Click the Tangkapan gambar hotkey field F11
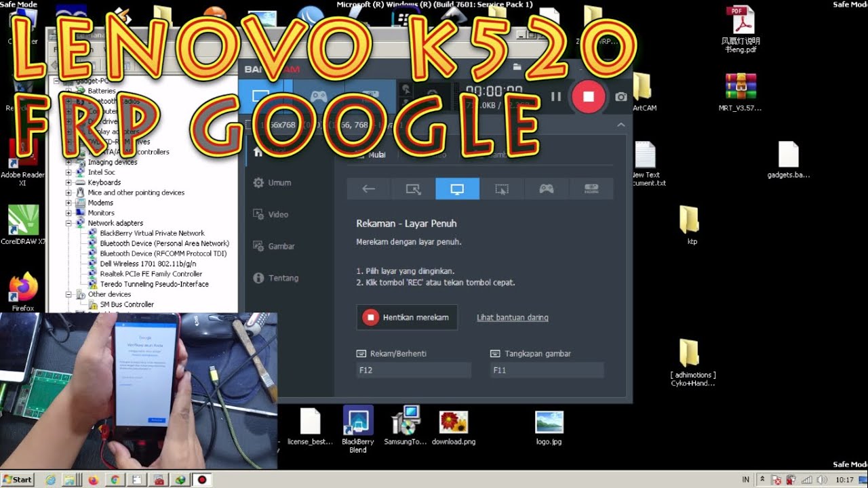 [x=547, y=370]
